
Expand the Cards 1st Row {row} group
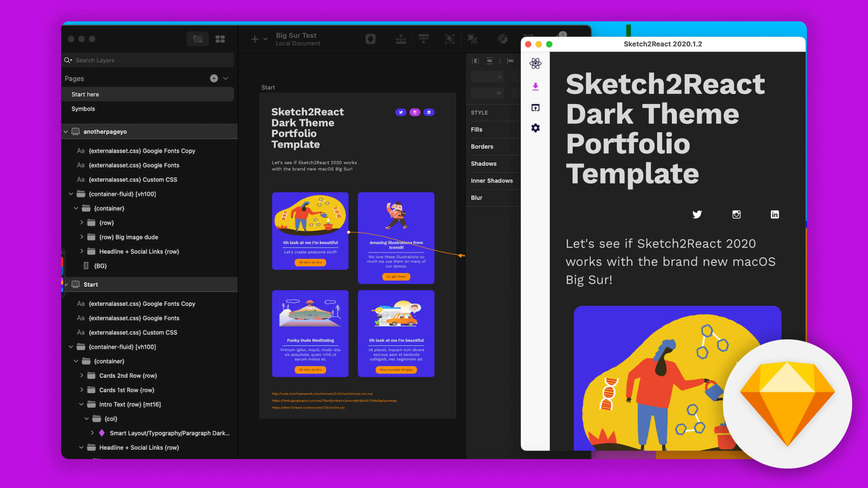pyautogui.click(x=81, y=390)
